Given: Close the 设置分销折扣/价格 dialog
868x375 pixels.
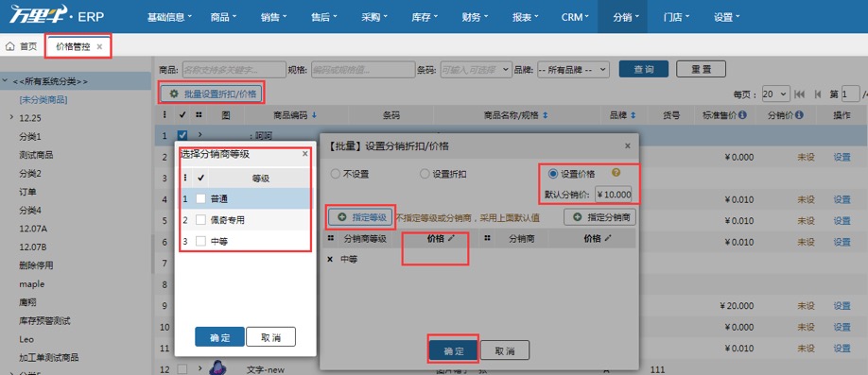Looking at the screenshot, I should click(x=627, y=146).
